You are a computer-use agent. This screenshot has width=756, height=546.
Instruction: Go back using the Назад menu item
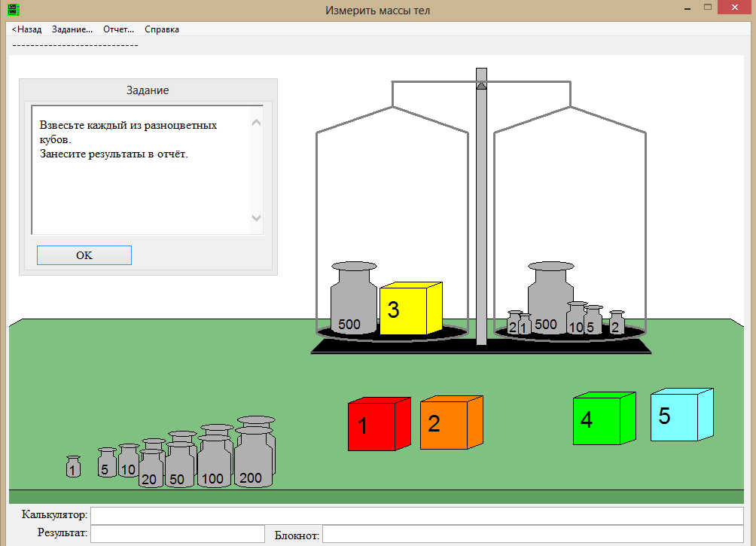click(x=26, y=29)
